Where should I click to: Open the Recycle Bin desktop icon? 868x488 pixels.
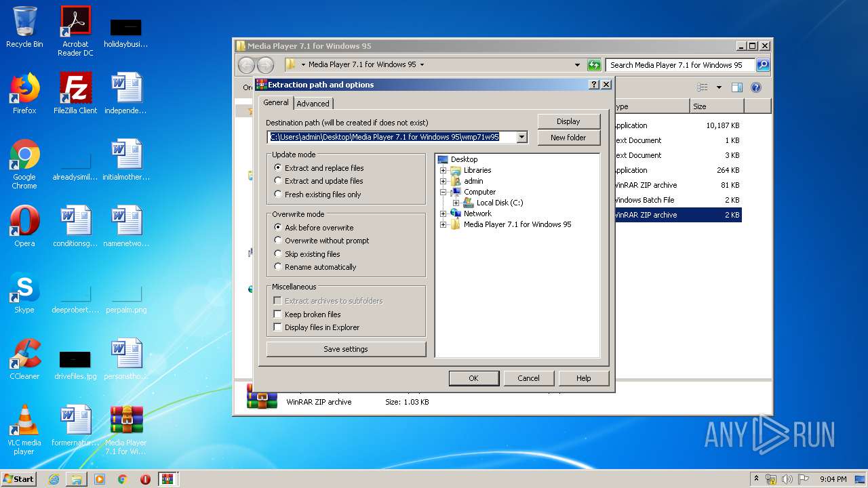click(24, 27)
